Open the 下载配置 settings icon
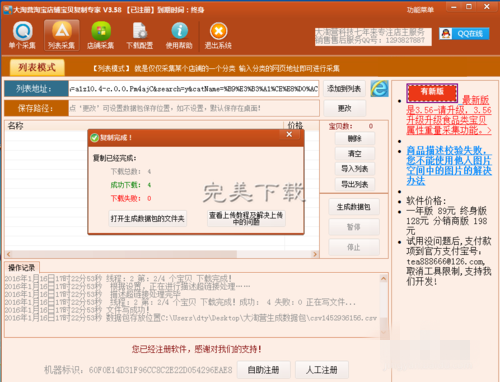Screen dimensions: 500x382 click(x=140, y=35)
